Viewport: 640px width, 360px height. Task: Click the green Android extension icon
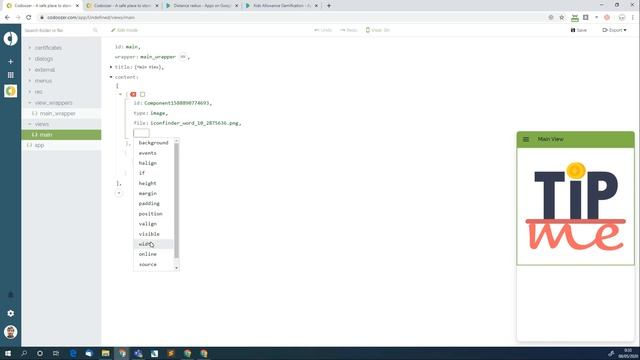575,18
